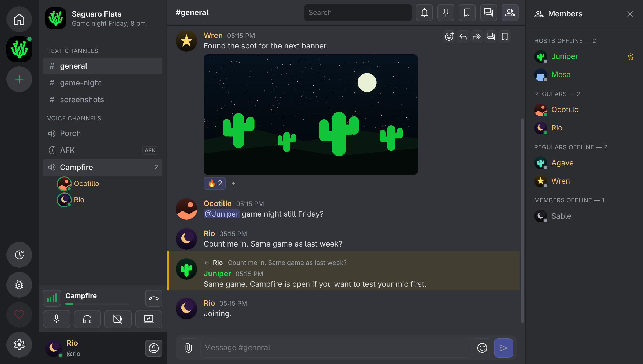Toggle the fire reaction with count 2
Screen dimensions: 643x364
[x=215, y=183]
